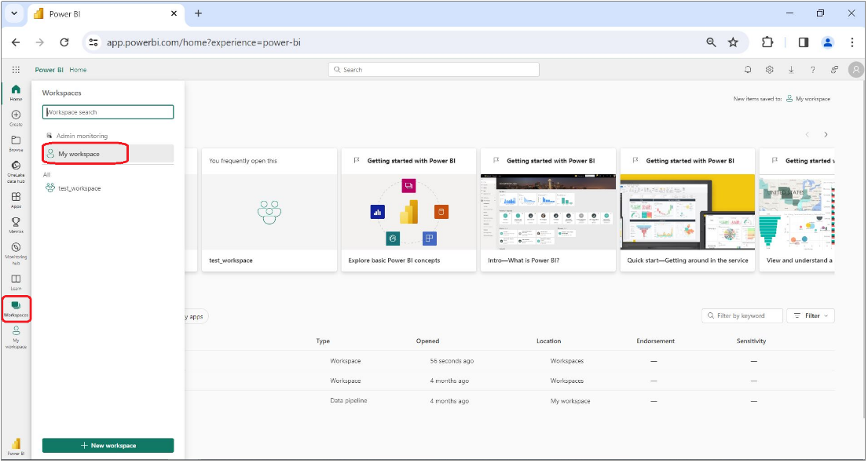
Task: Open the notifications bell icon
Action: point(748,70)
